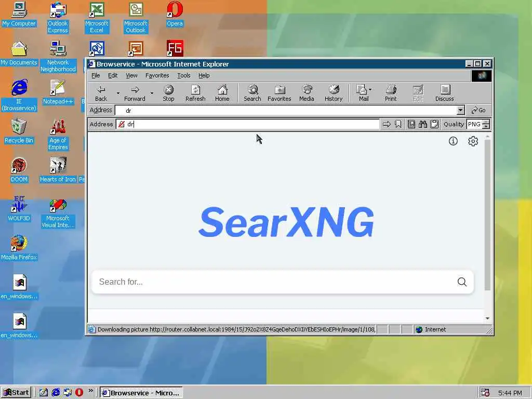Select the DOOM desktop icon

[x=19, y=170]
